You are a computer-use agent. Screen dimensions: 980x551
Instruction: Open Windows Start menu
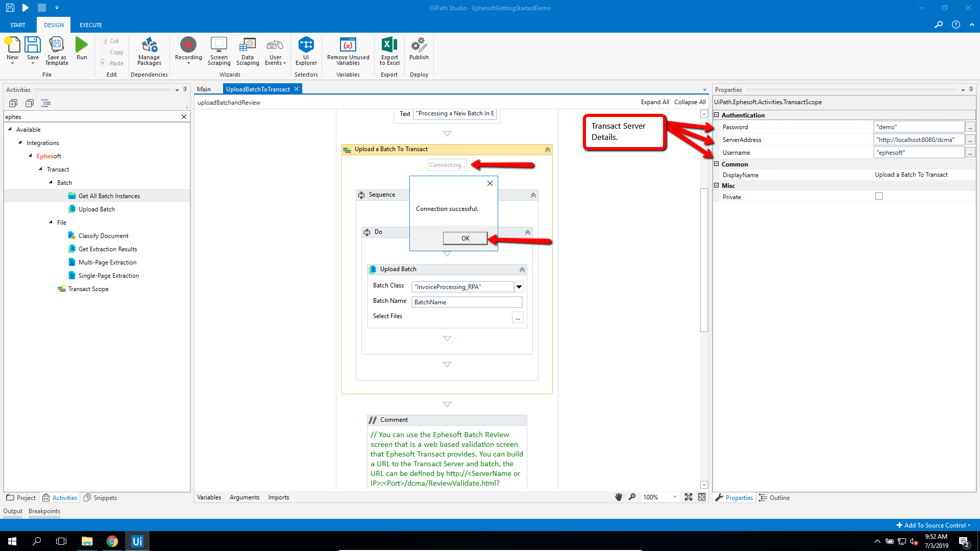(x=12, y=541)
